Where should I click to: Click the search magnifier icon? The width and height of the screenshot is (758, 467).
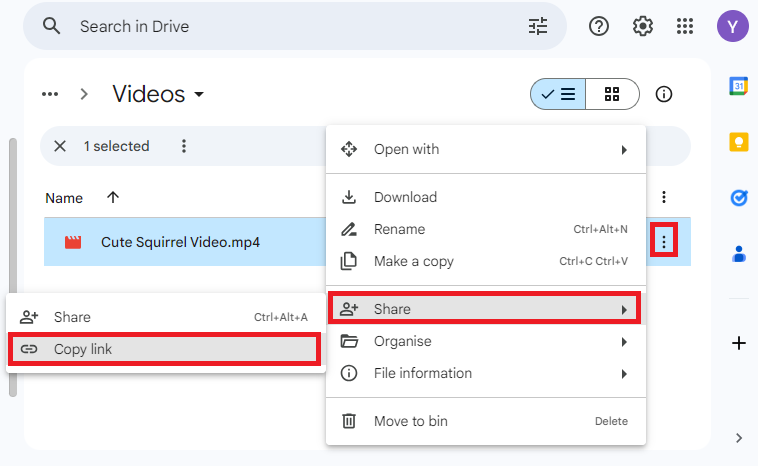51,26
